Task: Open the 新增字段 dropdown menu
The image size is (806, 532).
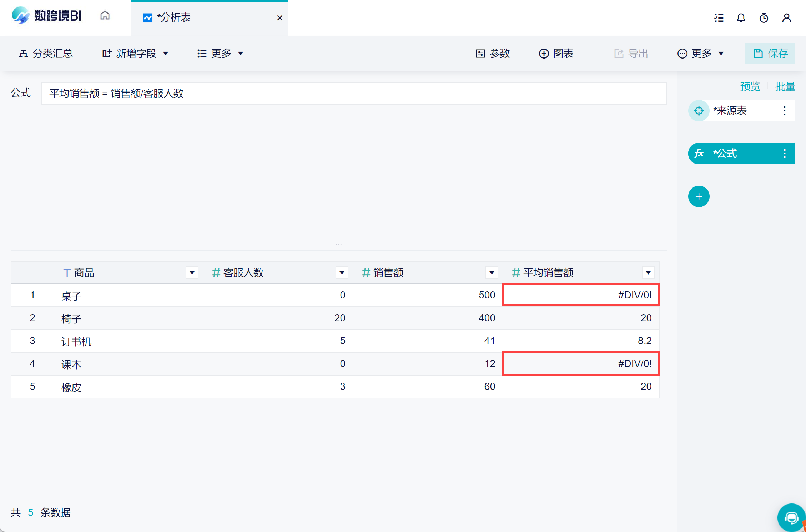Action: tap(135, 54)
